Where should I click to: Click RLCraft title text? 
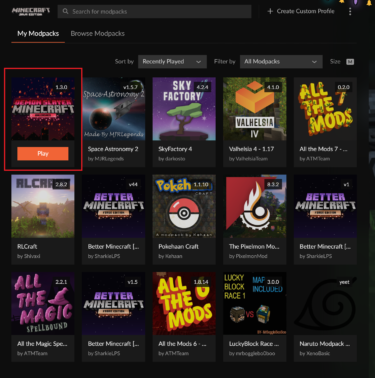click(x=27, y=246)
